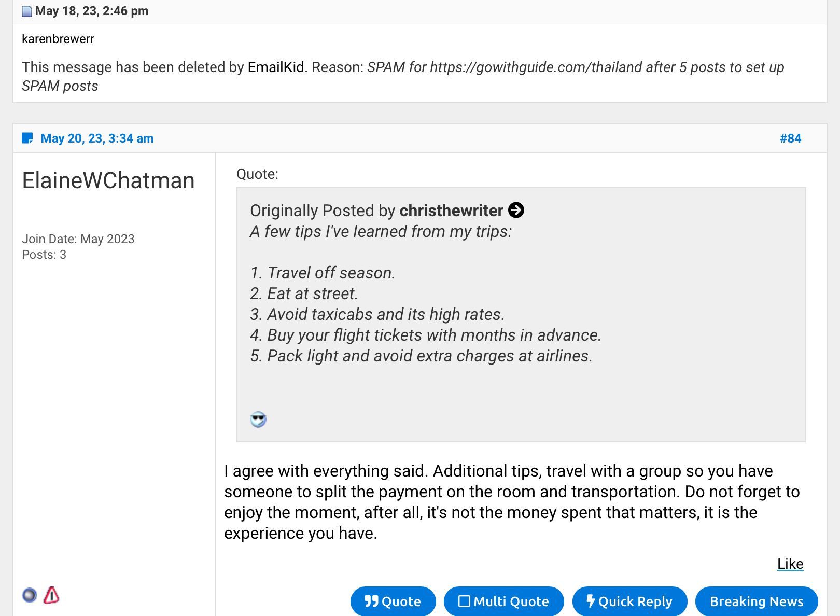
Task: Click the christhewriter name in the quote
Action: coord(451,211)
